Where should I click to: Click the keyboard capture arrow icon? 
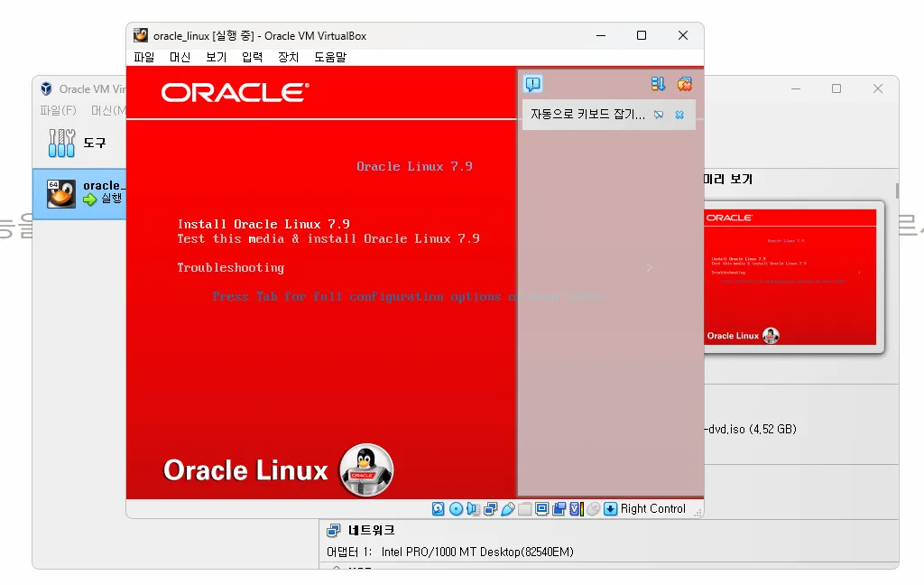611,509
